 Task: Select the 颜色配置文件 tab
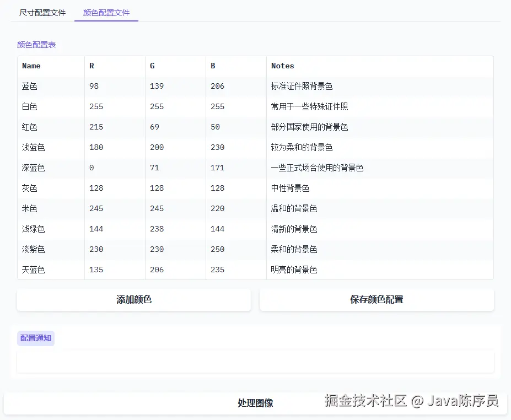(x=106, y=13)
